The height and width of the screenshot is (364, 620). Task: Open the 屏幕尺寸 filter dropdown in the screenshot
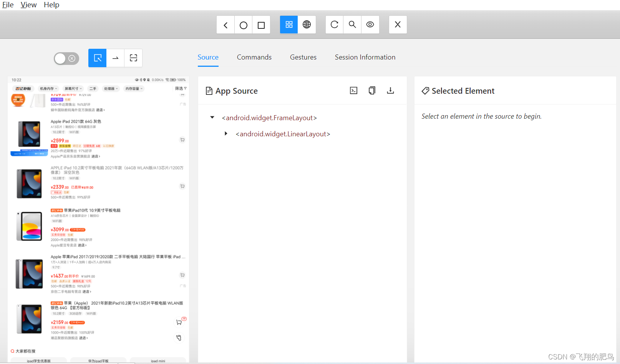pyautogui.click(x=73, y=88)
